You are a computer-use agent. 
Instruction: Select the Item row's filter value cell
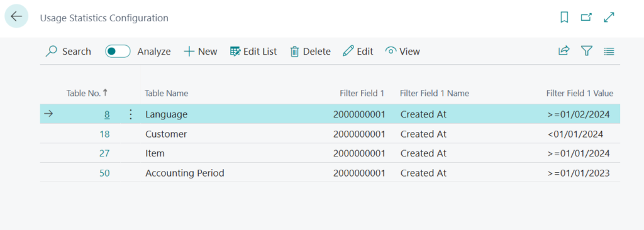coord(579,153)
